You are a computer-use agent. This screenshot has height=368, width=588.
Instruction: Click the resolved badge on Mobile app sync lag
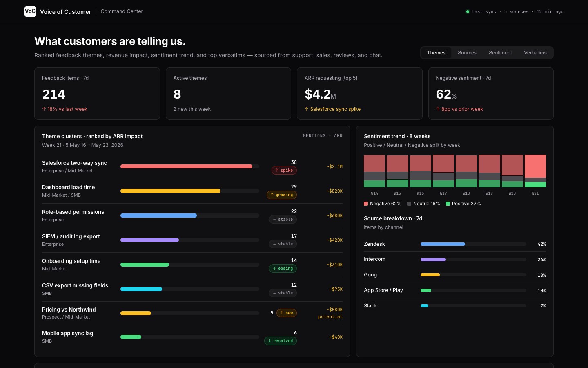coord(281,341)
